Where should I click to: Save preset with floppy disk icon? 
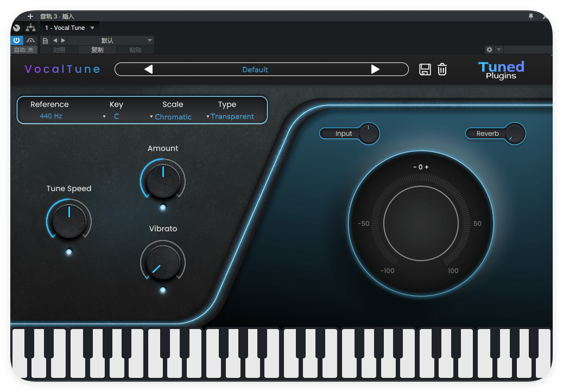[x=425, y=69]
